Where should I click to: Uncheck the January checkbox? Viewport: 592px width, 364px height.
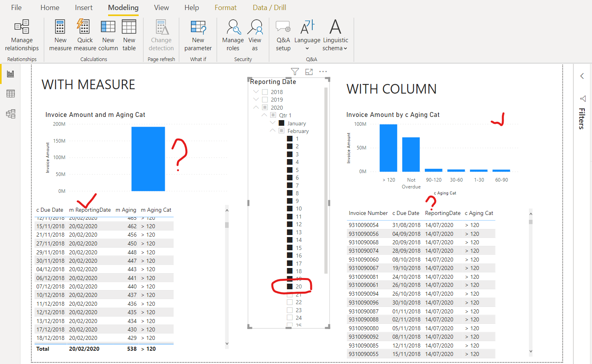coord(282,123)
